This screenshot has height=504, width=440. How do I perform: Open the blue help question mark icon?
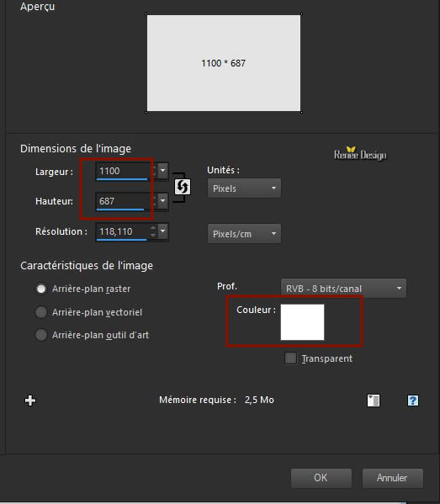coord(413,401)
